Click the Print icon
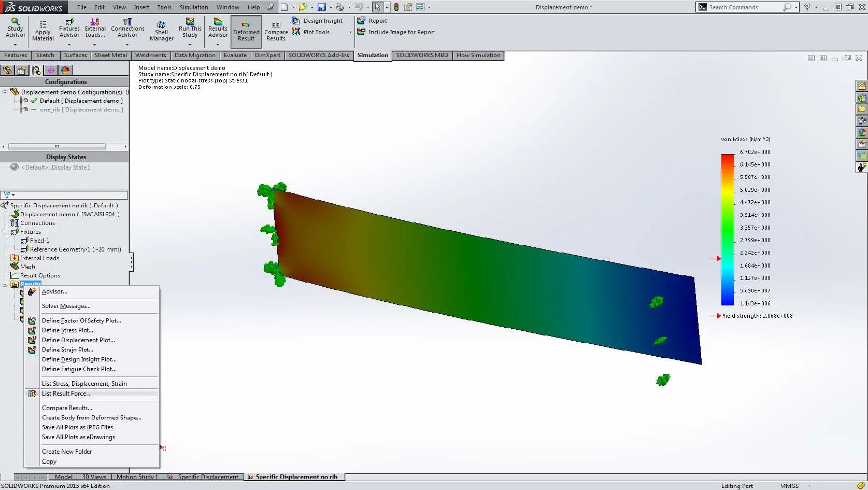 coord(340,7)
